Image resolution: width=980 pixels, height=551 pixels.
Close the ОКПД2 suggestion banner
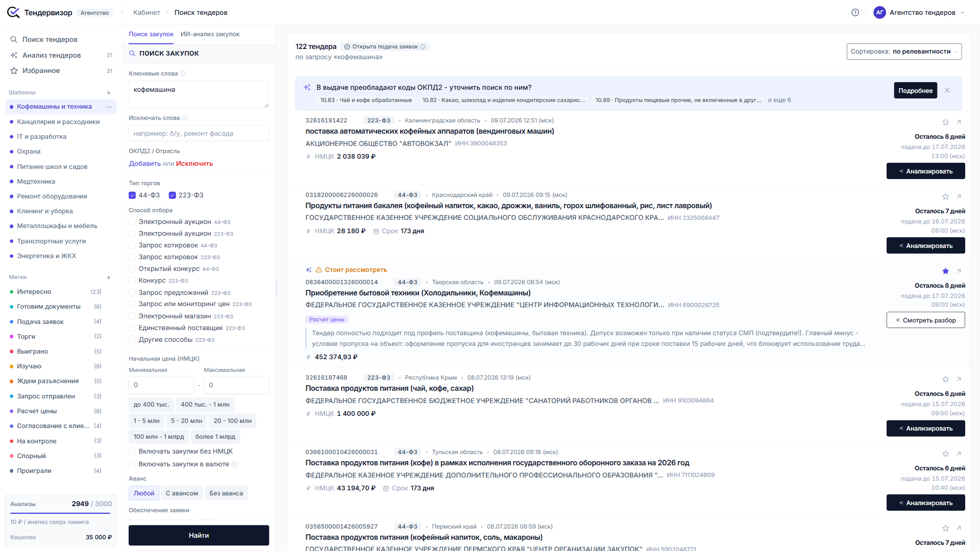point(947,90)
